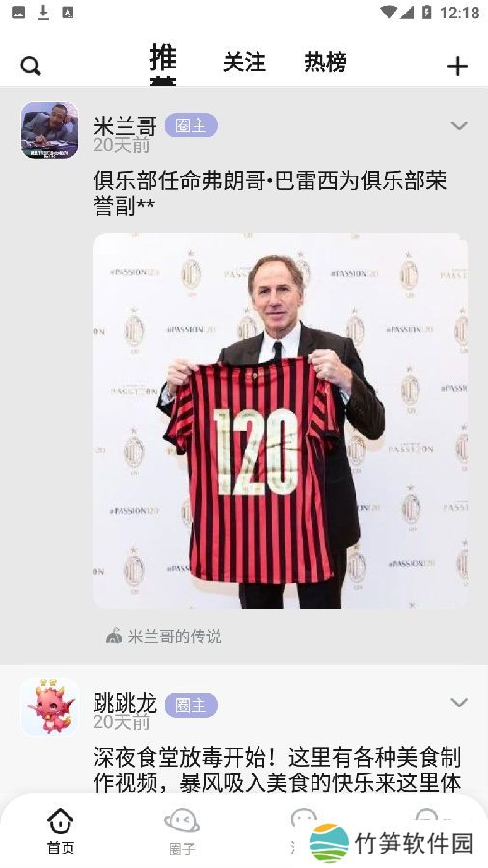
Task: Open search with the magnifier icon
Action: pos(31,67)
